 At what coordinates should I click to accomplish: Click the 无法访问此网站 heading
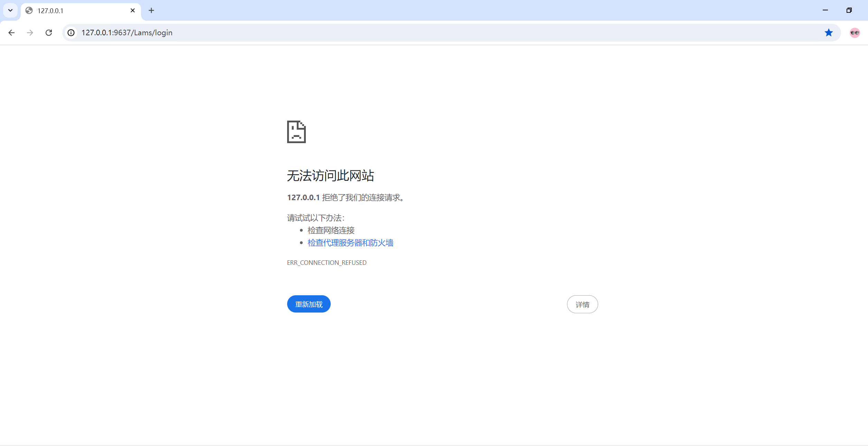330,176
